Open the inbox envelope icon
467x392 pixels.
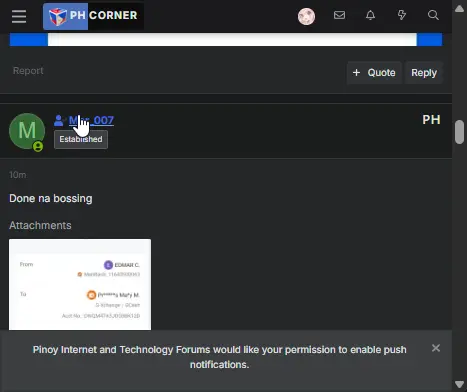click(339, 15)
